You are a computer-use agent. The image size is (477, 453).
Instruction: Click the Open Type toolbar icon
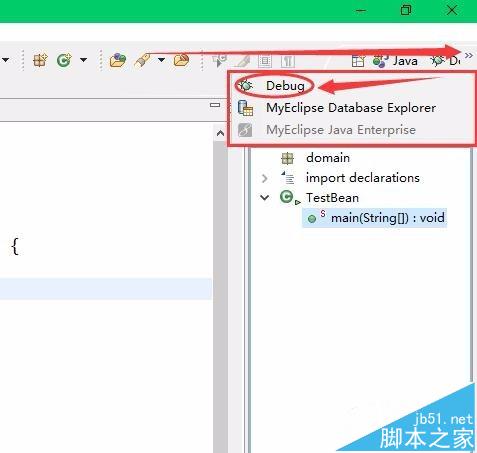tap(118, 60)
